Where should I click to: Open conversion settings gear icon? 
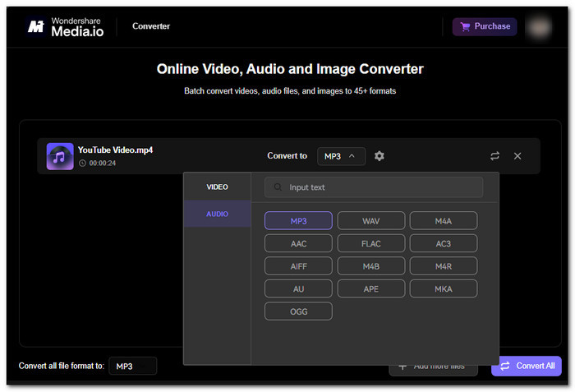(x=379, y=156)
